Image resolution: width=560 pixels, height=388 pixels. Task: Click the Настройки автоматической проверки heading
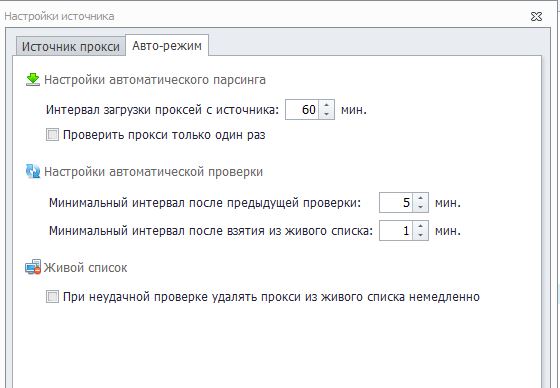click(x=153, y=171)
